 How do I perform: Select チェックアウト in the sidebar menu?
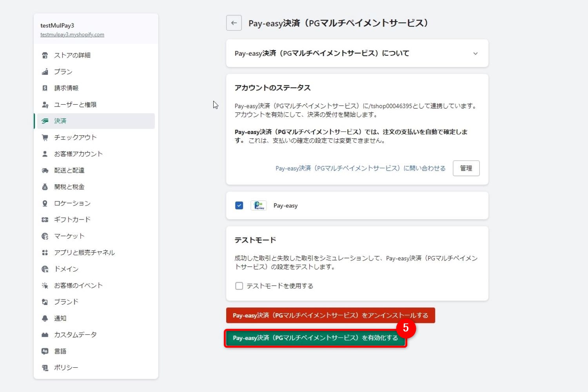(x=74, y=137)
